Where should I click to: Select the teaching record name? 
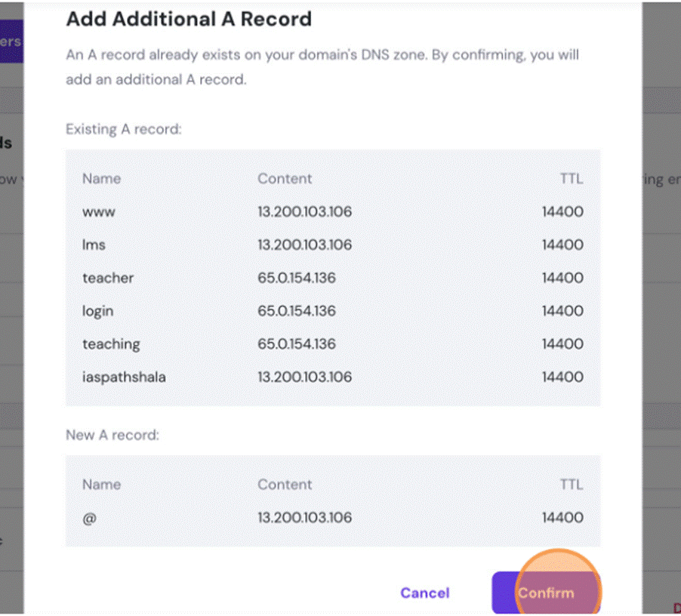tap(111, 344)
